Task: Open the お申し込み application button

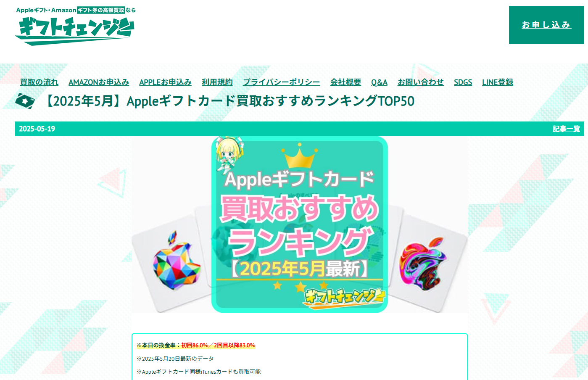Action: 546,25
